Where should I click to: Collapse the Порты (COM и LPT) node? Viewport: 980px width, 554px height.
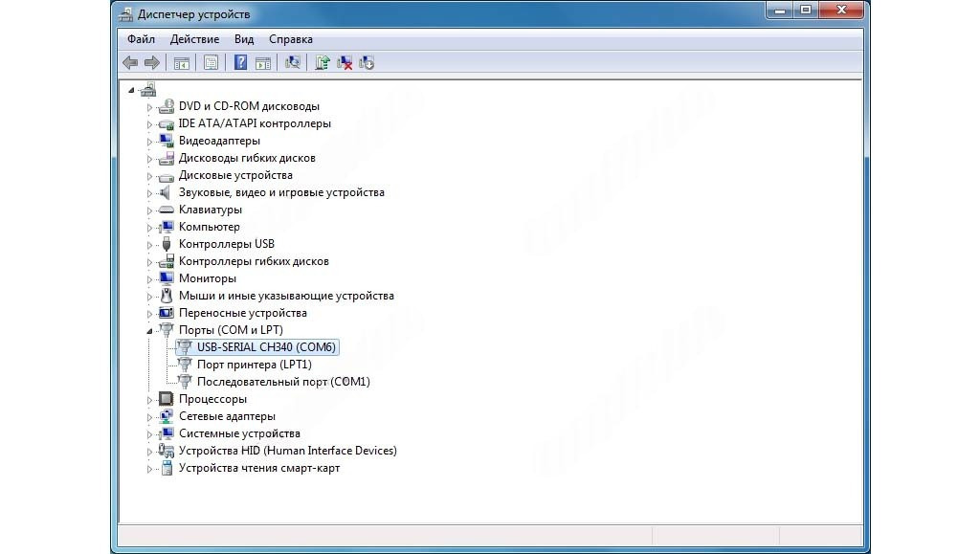149,330
